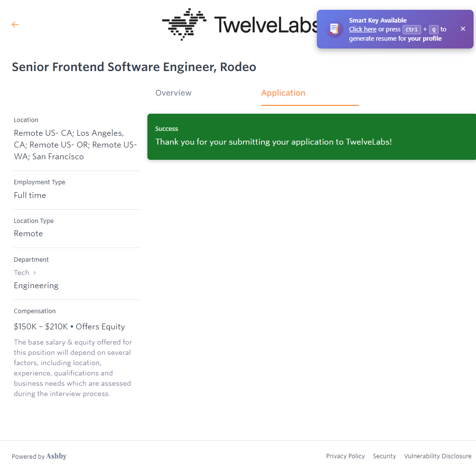Screen dimensions: 476x473
Task: Click the Smart Key resume icon
Action: coord(335,29)
